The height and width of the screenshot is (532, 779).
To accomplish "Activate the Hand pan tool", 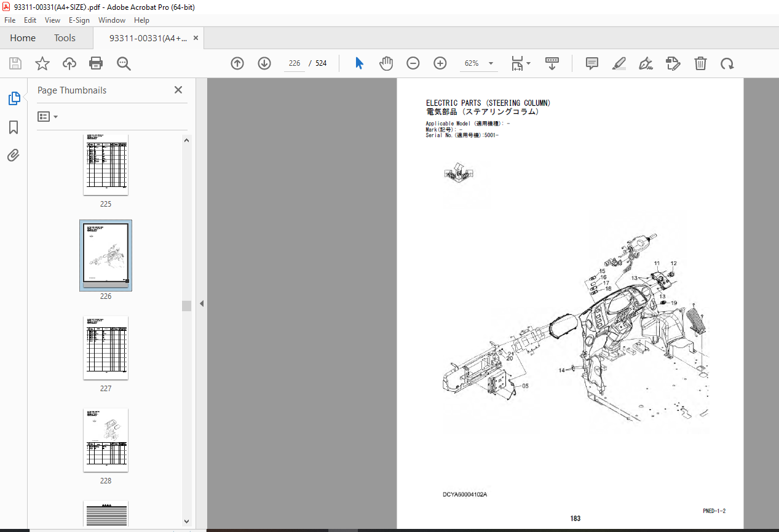I will 386,63.
